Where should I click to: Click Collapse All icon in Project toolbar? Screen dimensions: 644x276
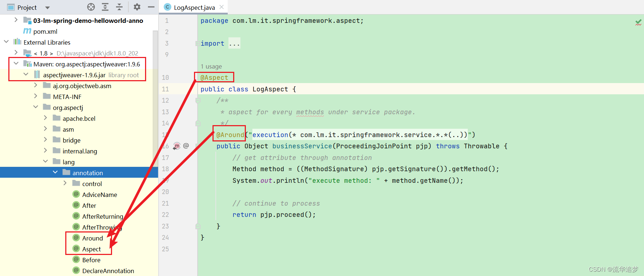(x=119, y=7)
